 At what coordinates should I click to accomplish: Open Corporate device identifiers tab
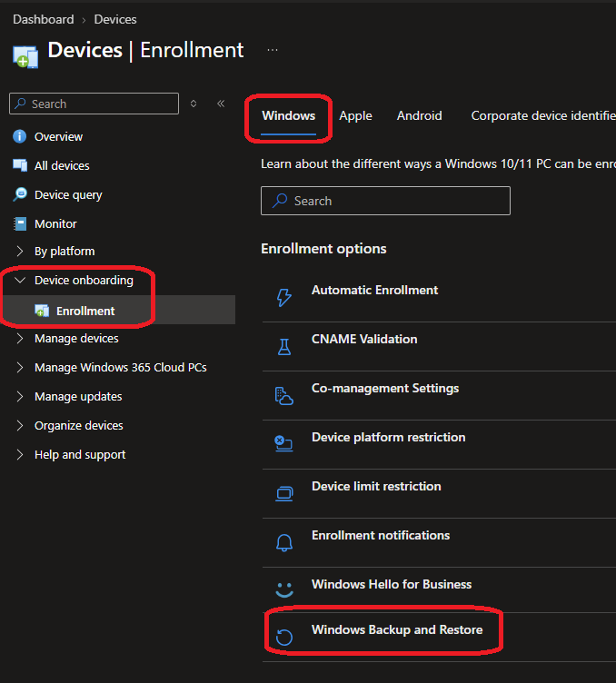(543, 115)
